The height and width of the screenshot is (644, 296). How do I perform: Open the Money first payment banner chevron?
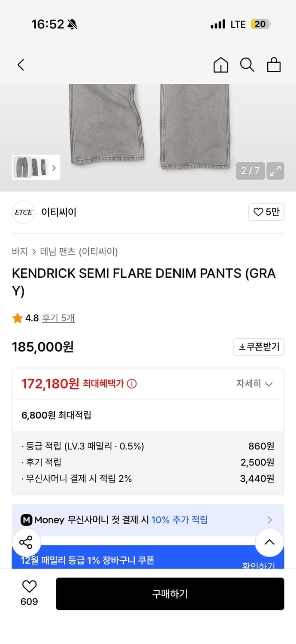pos(270,520)
